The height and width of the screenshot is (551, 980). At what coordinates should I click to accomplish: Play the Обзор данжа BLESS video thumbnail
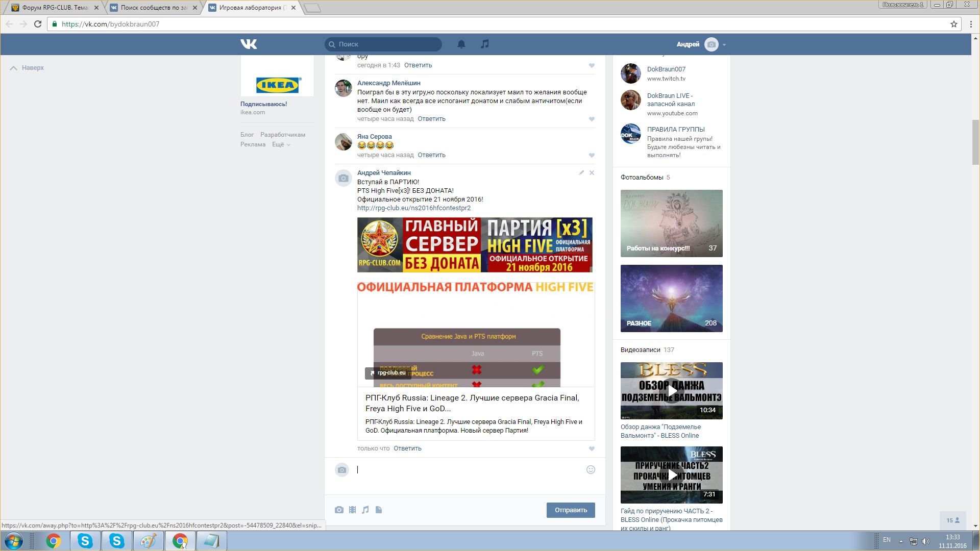pos(671,391)
